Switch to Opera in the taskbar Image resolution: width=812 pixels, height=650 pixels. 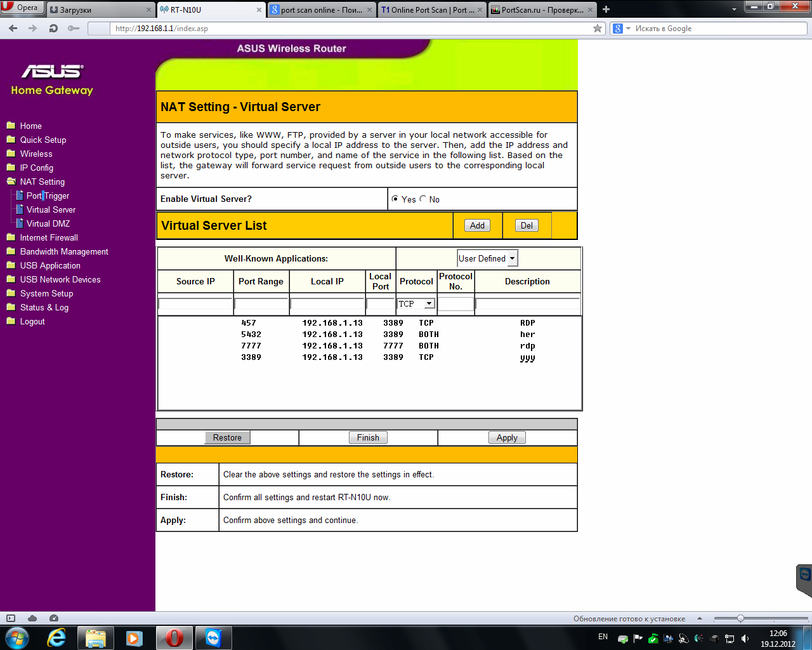tap(174, 637)
